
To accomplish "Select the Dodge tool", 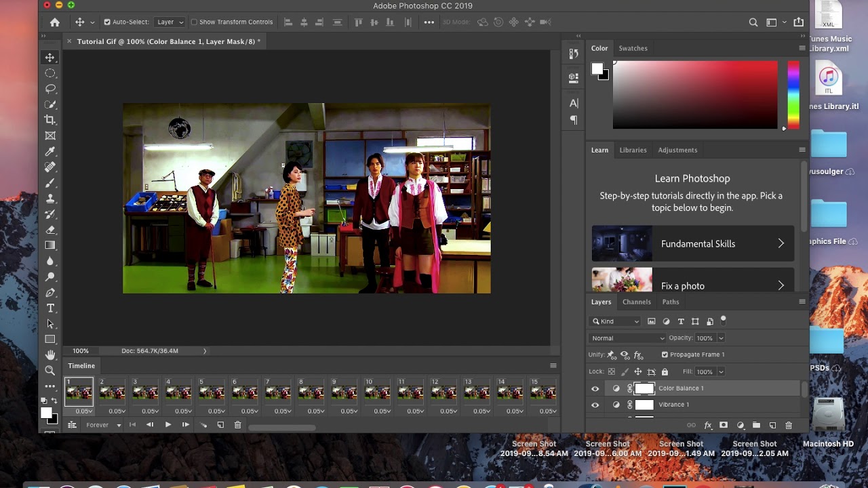I will [x=50, y=277].
